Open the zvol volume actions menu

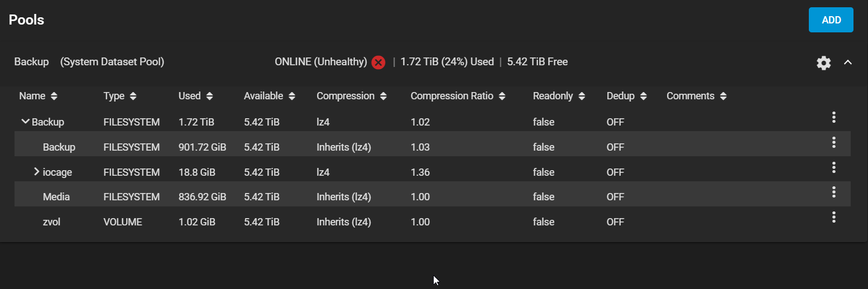point(833,217)
